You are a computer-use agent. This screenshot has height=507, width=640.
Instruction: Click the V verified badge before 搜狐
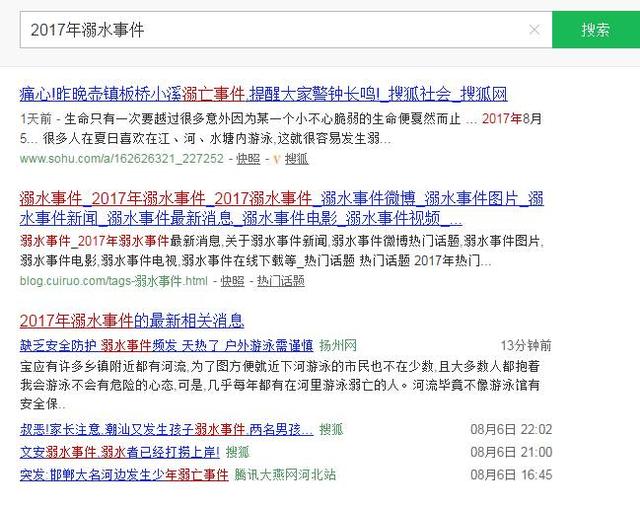coord(276,159)
